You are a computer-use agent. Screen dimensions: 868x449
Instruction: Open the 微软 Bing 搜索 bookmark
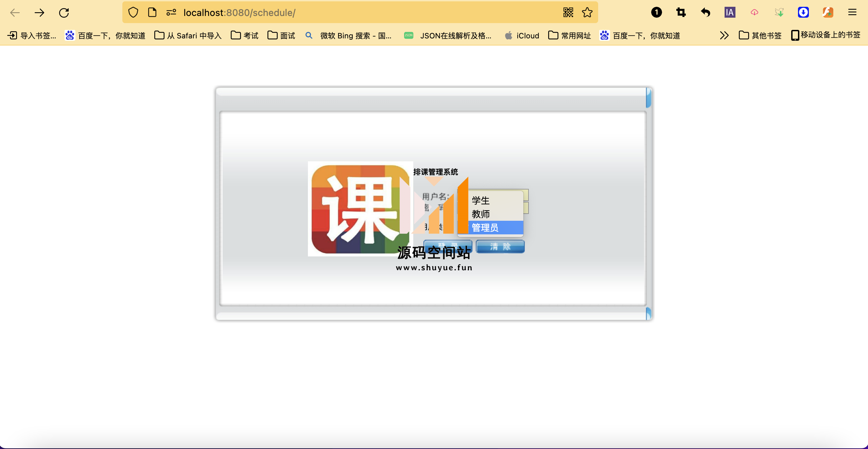(348, 35)
